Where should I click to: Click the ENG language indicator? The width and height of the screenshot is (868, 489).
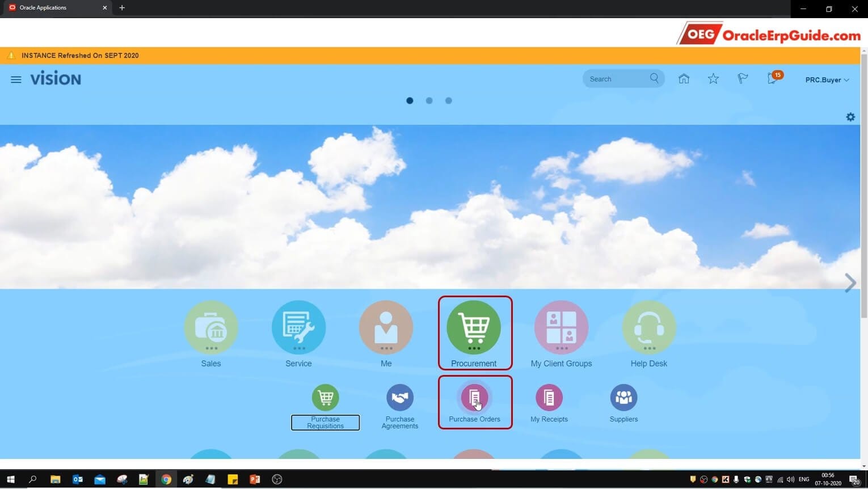[804, 480]
